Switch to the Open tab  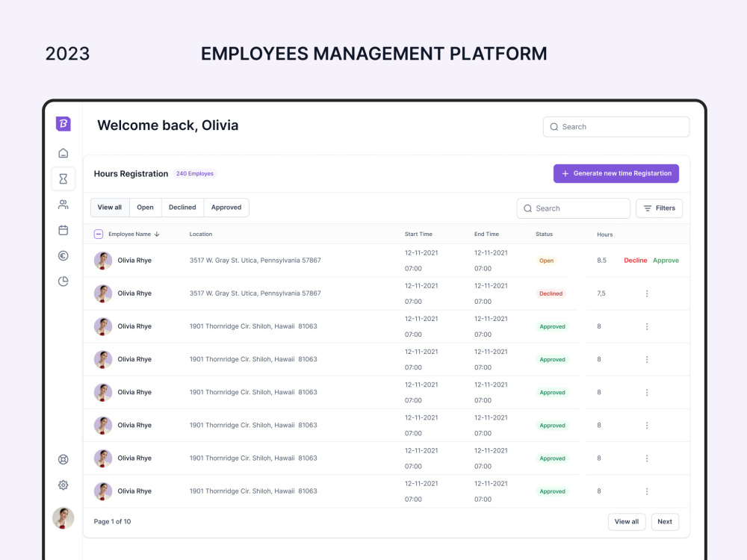pos(146,208)
